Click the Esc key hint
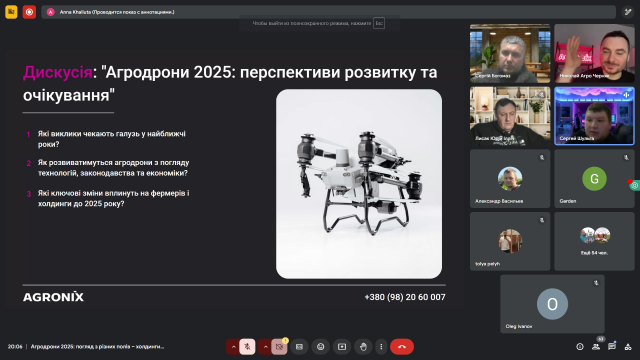 coord(379,23)
